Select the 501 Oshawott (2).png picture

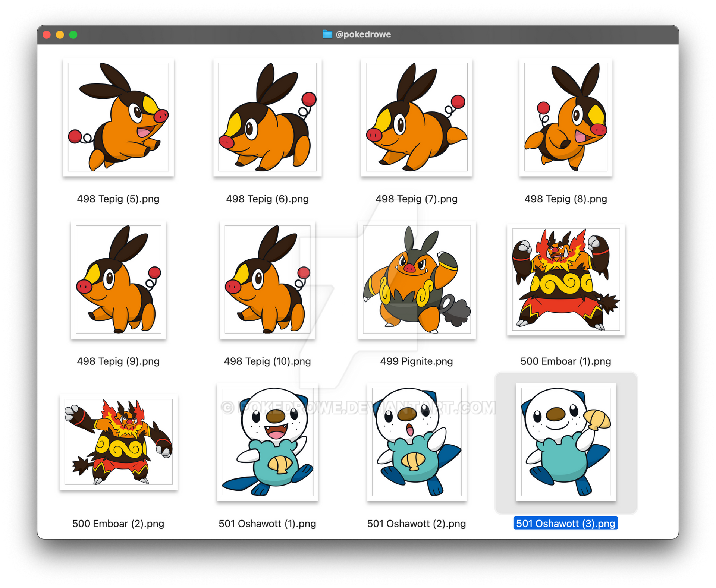417,442
